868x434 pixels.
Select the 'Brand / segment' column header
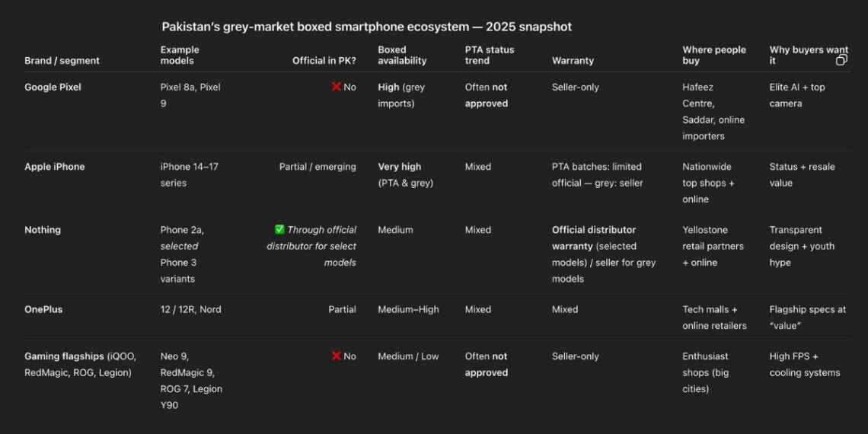click(62, 60)
